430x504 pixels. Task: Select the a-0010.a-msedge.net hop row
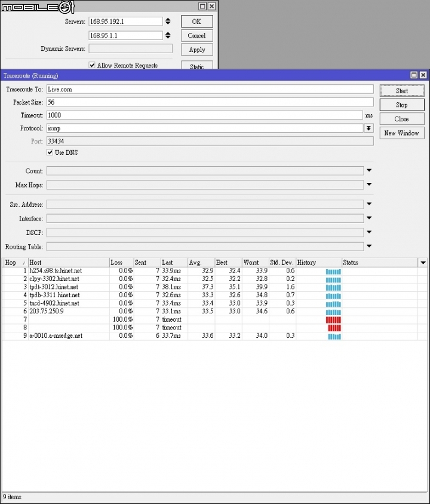[210, 336]
